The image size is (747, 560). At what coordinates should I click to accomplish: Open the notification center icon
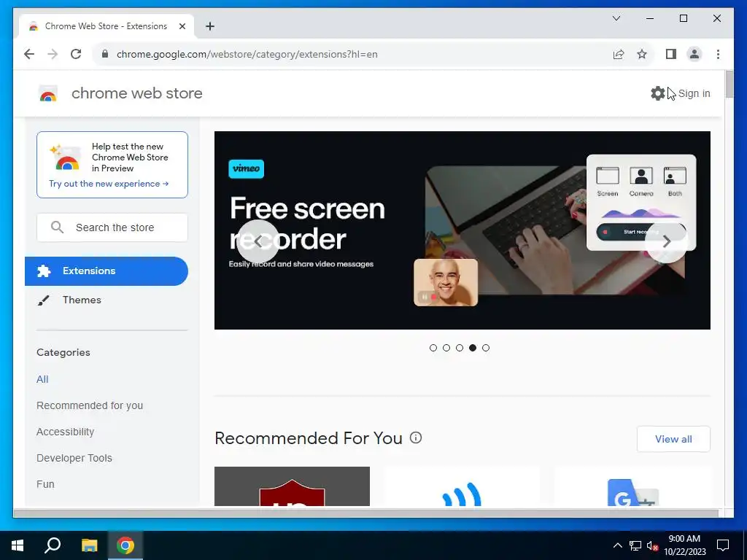click(x=723, y=545)
